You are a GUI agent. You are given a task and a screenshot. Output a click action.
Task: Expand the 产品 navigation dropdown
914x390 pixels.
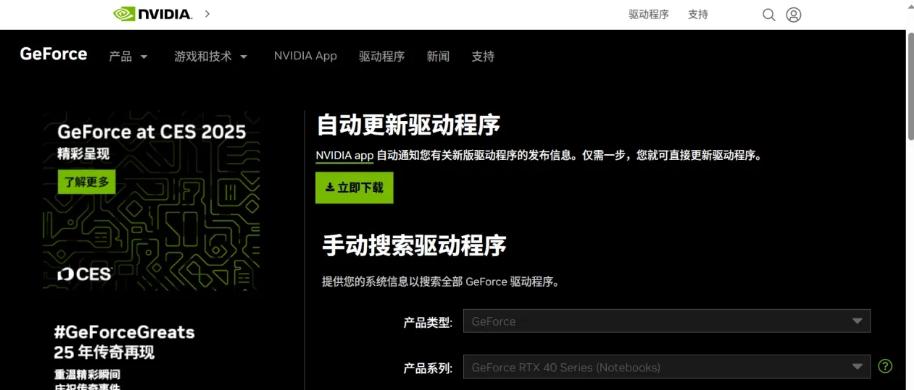coord(128,57)
